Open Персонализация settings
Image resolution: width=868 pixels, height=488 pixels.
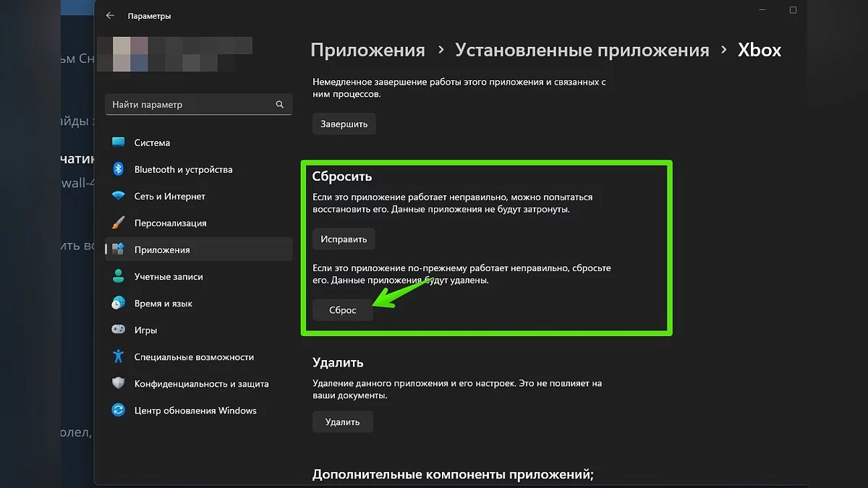click(x=199, y=223)
